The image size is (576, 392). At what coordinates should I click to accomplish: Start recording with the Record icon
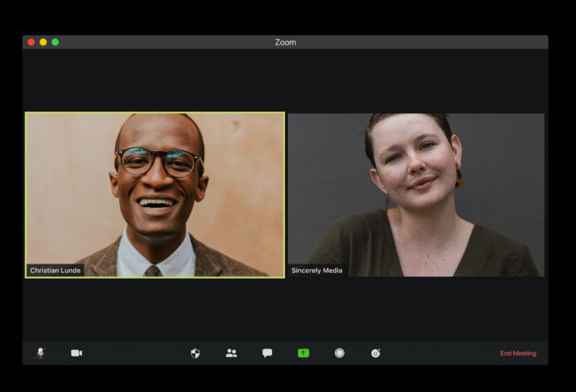click(339, 353)
